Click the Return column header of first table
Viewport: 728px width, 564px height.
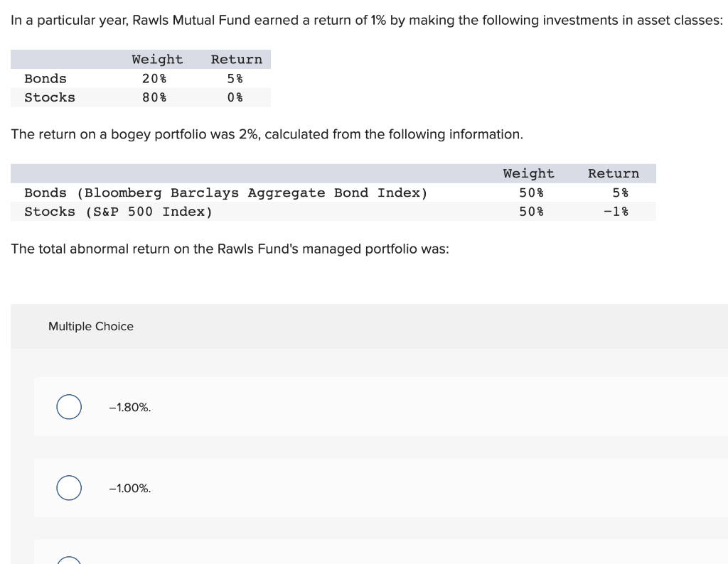click(236, 59)
